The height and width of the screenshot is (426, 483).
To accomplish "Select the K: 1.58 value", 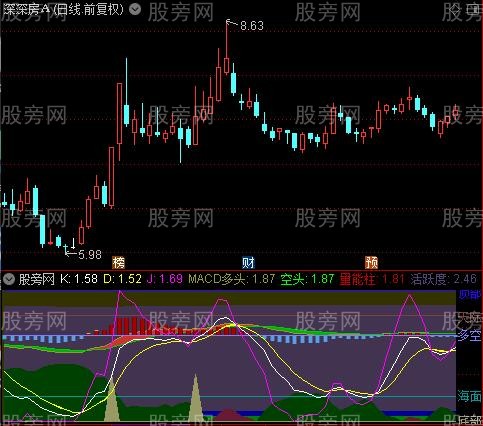I will point(79,279).
